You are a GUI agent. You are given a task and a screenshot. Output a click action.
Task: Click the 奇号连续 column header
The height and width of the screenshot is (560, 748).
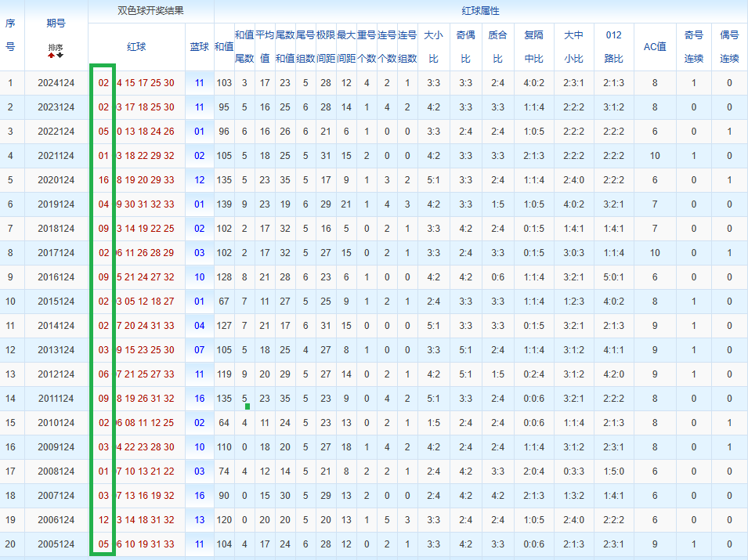694,47
